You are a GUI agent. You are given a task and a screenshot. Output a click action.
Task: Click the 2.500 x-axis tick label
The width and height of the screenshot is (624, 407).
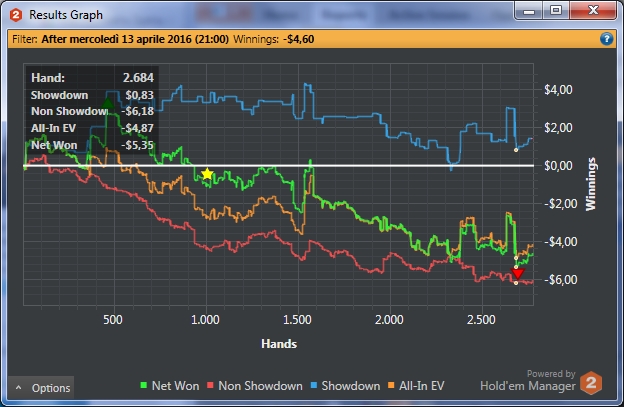tap(481, 319)
